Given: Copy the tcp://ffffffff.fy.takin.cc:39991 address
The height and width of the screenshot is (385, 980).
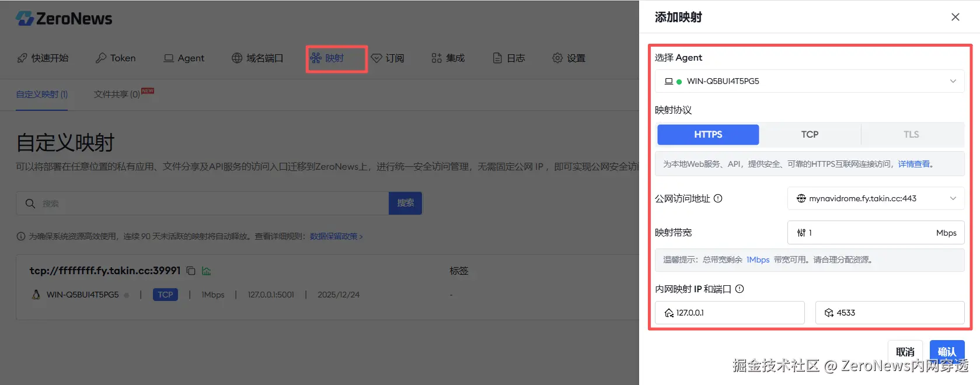Looking at the screenshot, I should (x=191, y=271).
